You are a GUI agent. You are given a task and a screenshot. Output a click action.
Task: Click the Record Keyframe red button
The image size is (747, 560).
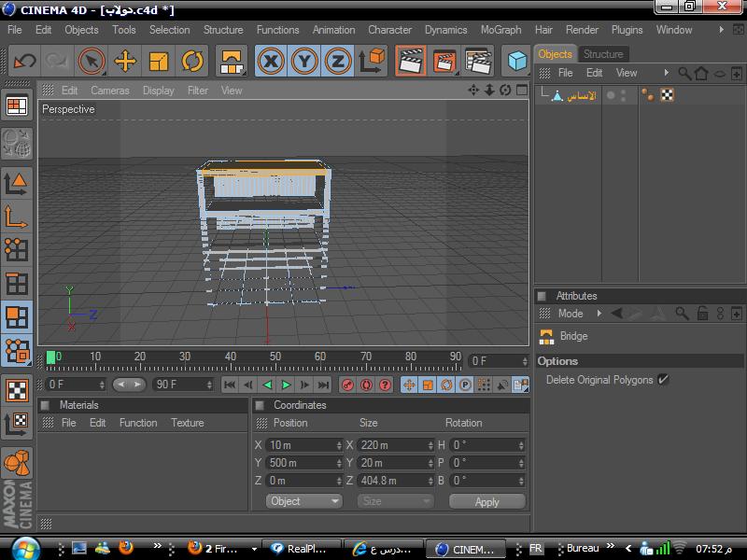(347, 385)
